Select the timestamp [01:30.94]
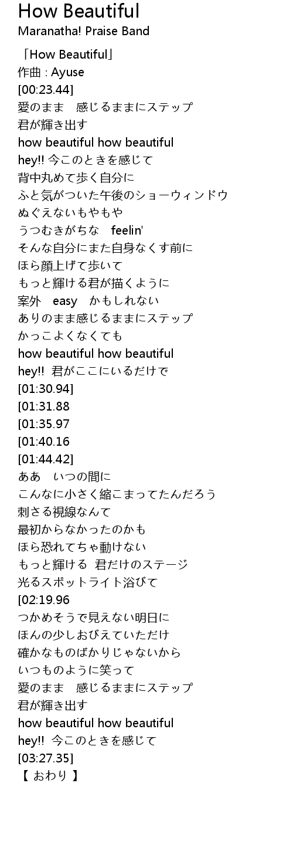Screen dimensions: 293x868 pyautogui.click(x=46, y=389)
